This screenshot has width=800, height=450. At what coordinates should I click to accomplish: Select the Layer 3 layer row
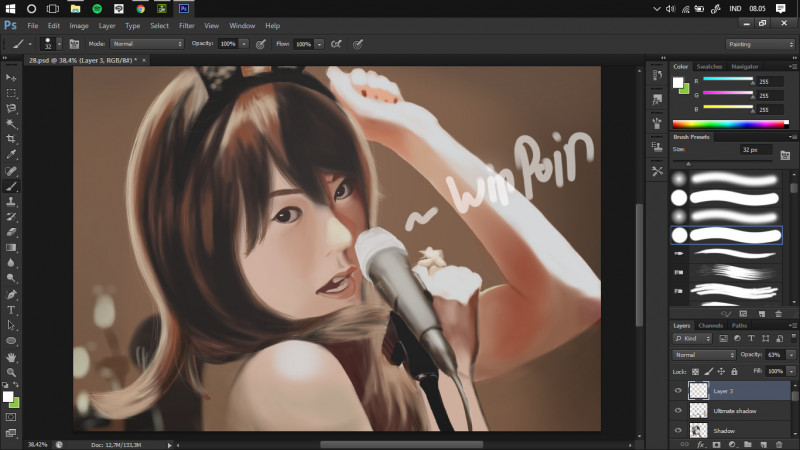[x=731, y=391]
